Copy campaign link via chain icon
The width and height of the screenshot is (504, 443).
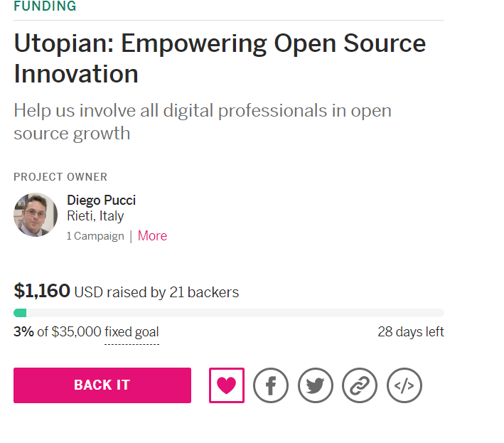(x=360, y=385)
